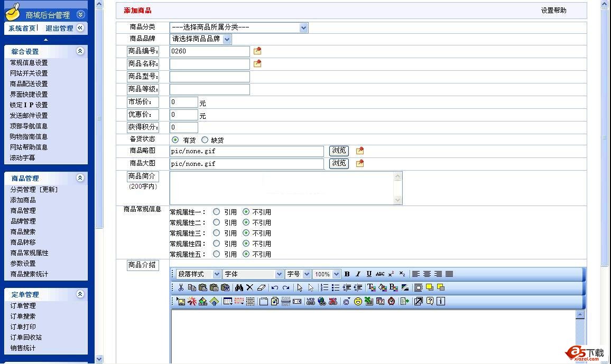
Task: Select 引用 for 常规属性一
Action: click(x=216, y=212)
